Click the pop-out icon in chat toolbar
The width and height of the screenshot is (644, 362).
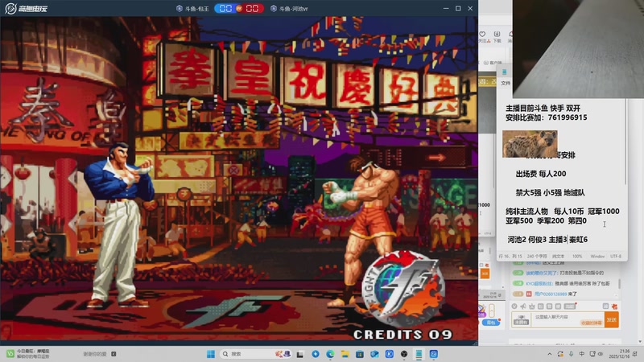tap(605, 306)
